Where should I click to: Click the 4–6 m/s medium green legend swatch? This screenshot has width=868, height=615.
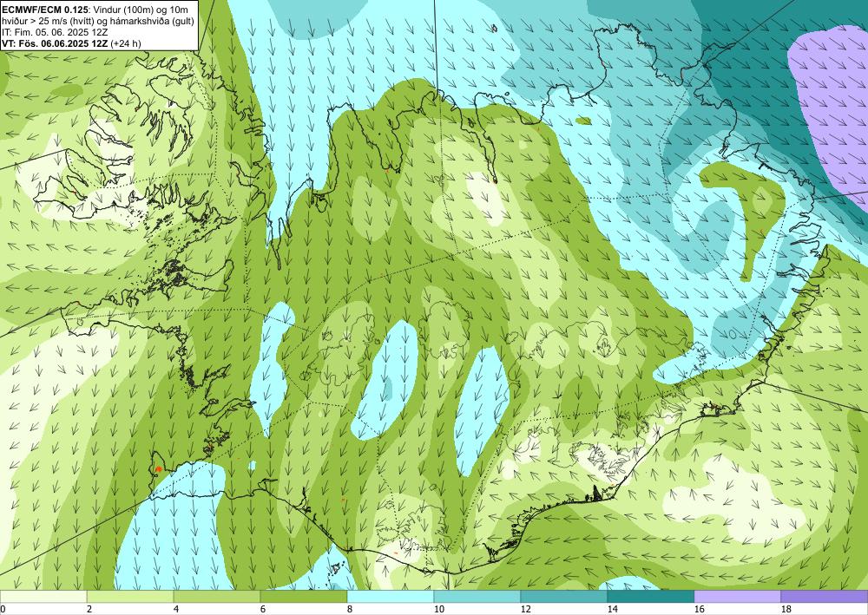(x=217, y=596)
